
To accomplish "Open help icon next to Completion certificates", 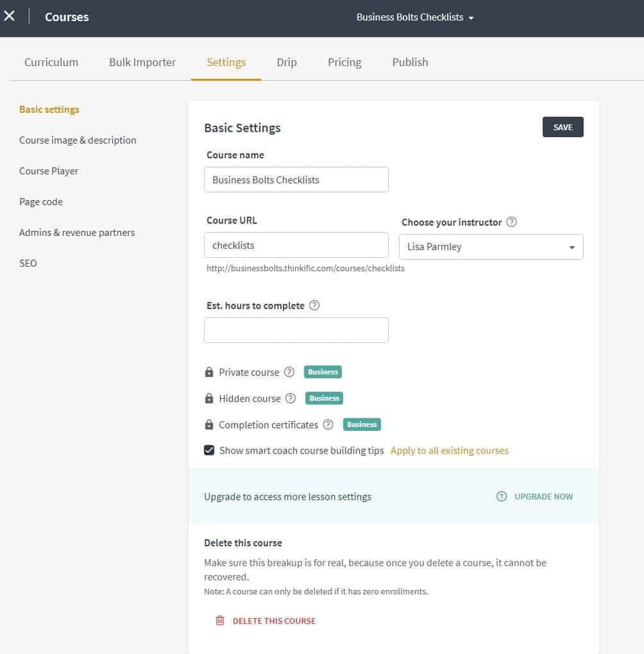I will pyautogui.click(x=328, y=424).
